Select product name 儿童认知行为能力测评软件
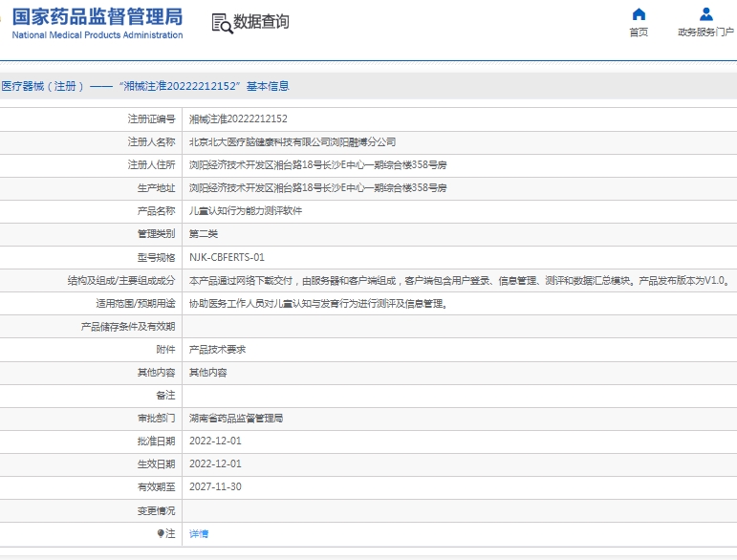The width and height of the screenshot is (737, 560). point(246,211)
